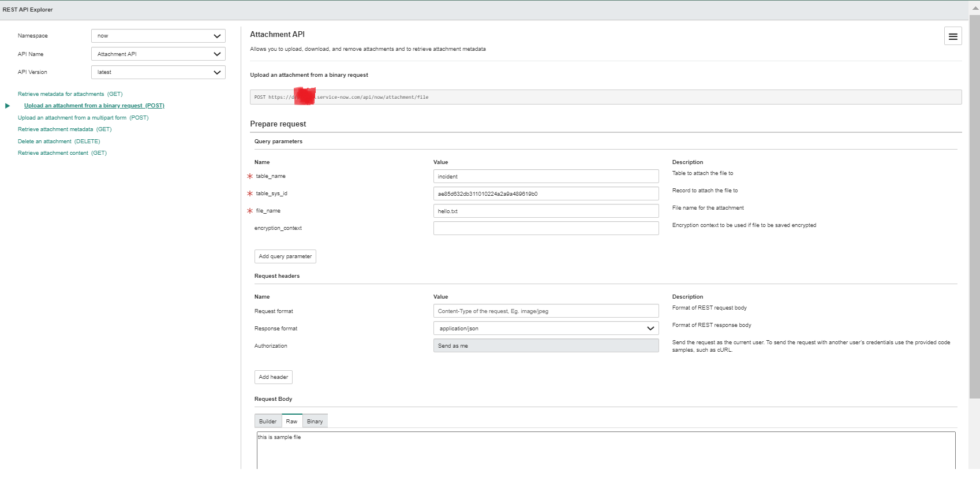Click the table_name parameter label
This screenshot has width=980, height=484.
(271, 176)
